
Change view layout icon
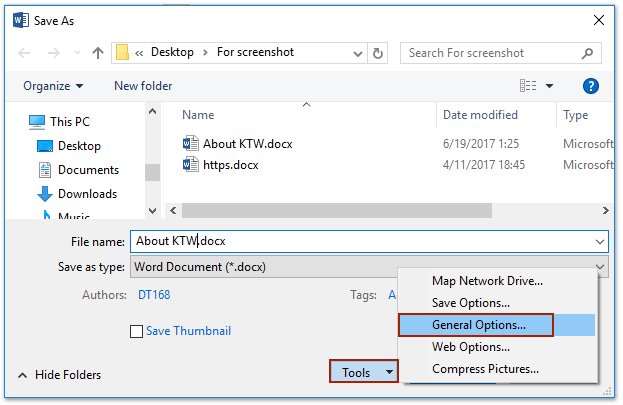pyautogui.click(x=528, y=85)
